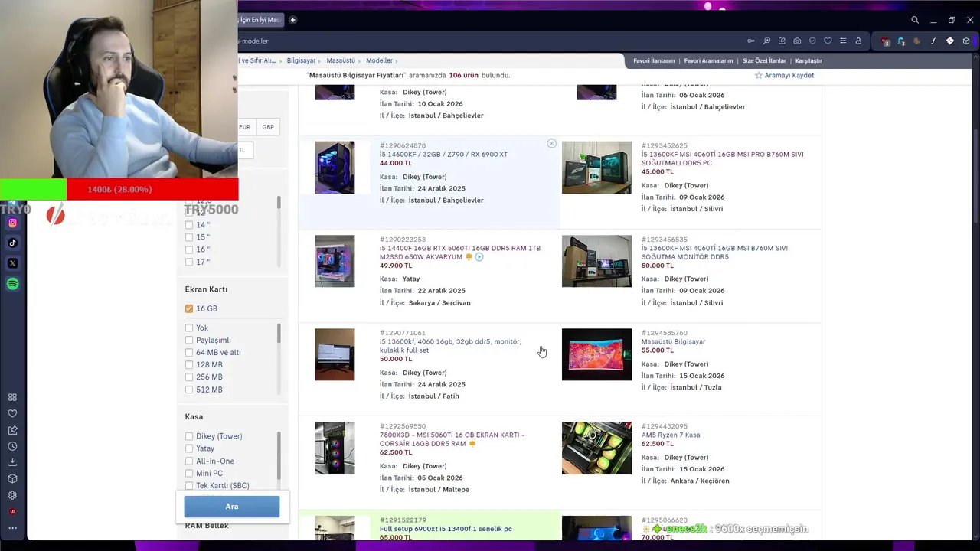Open the extensions cube icon in sidebar
Viewport: 980px width, 551px height.
12,479
